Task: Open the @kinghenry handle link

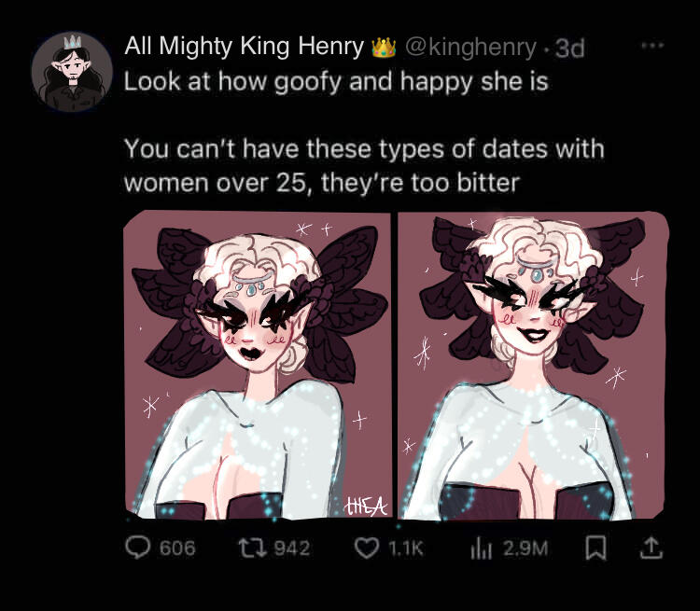Action: tap(471, 47)
